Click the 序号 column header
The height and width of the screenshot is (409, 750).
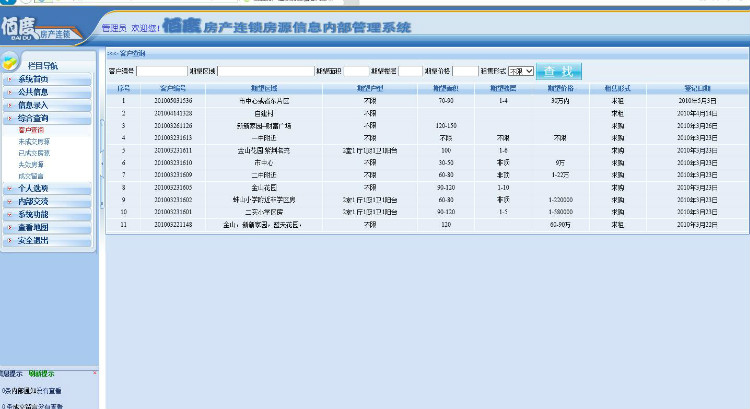coord(123,88)
